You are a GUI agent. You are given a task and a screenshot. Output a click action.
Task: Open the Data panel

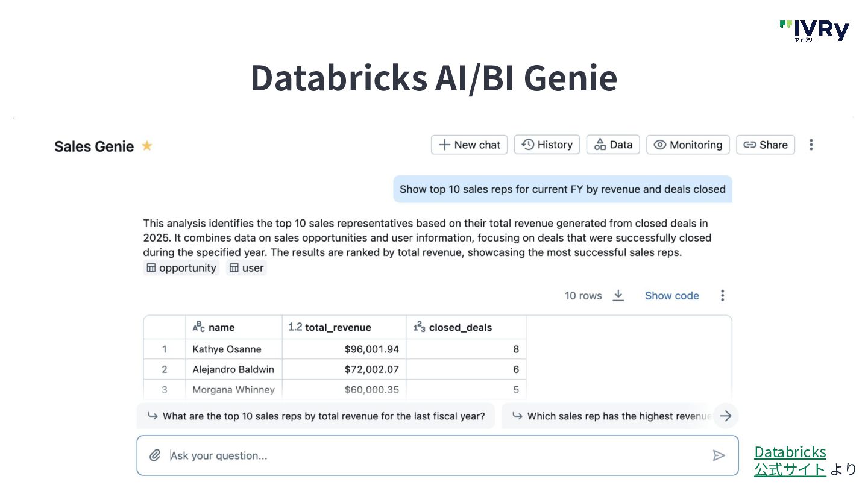pyautogui.click(x=613, y=145)
